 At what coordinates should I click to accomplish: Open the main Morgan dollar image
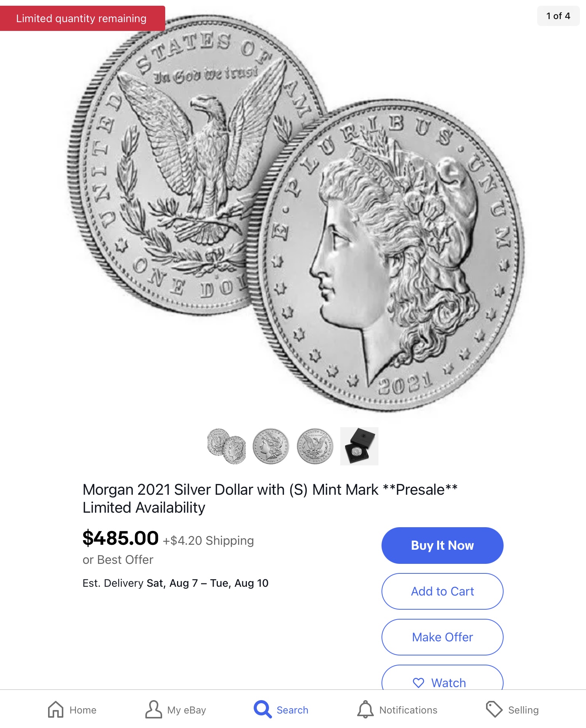(x=296, y=214)
